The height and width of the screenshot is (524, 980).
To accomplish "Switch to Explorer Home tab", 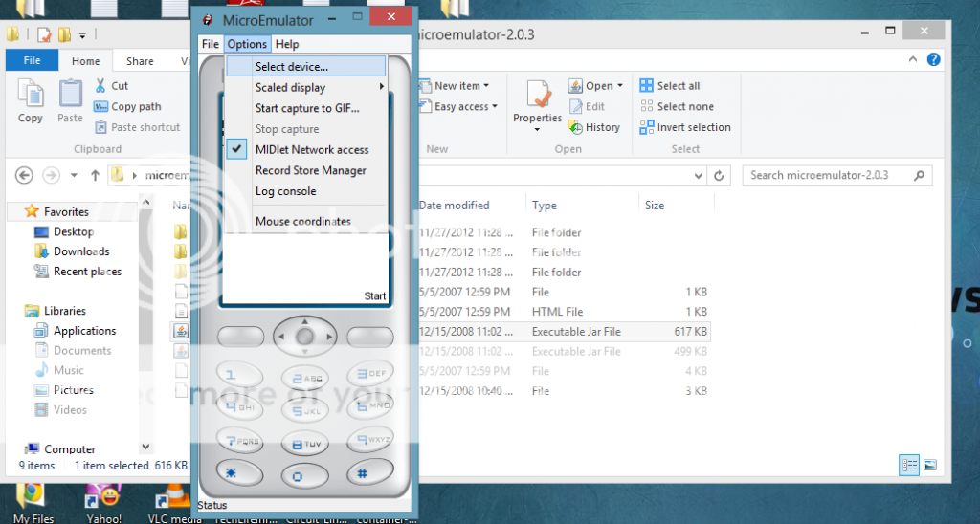I will coord(85,61).
